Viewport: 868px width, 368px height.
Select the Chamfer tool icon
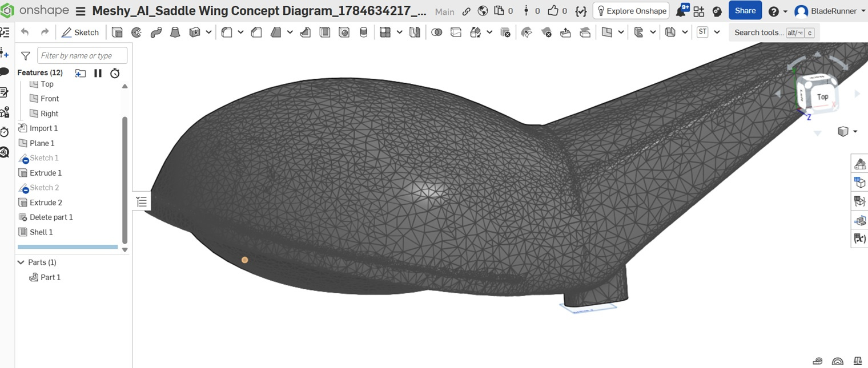tap(256, 33)
